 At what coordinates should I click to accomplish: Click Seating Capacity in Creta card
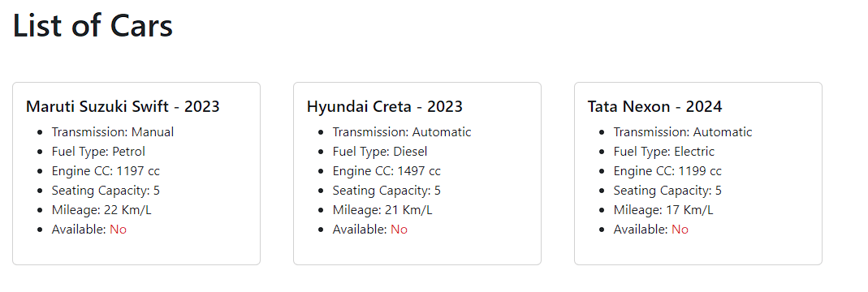(386, 191)
